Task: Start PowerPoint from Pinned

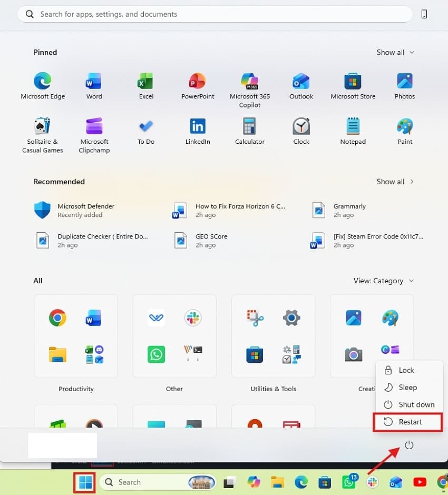Action: [x=198, y=86]
